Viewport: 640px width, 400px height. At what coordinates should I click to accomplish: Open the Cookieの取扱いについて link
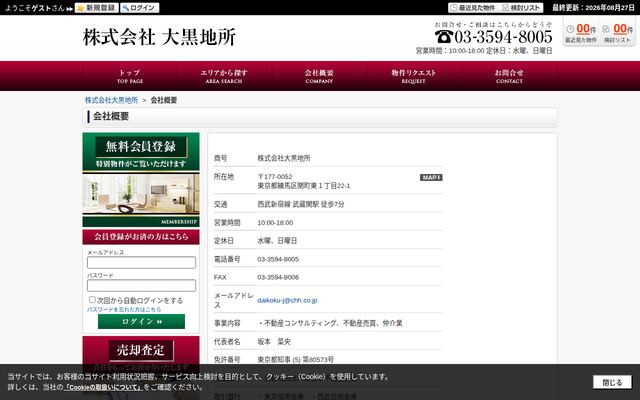click(103, 387)
